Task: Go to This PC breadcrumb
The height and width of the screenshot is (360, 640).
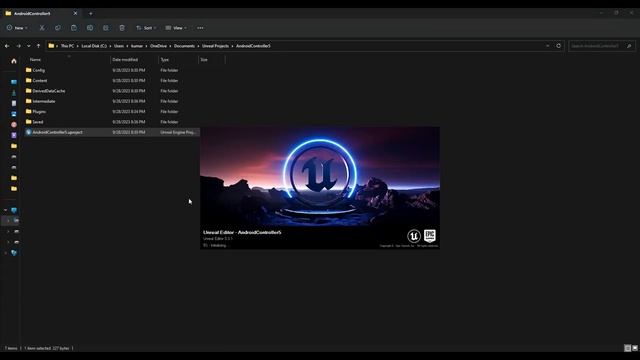Action: click(67, 46)
